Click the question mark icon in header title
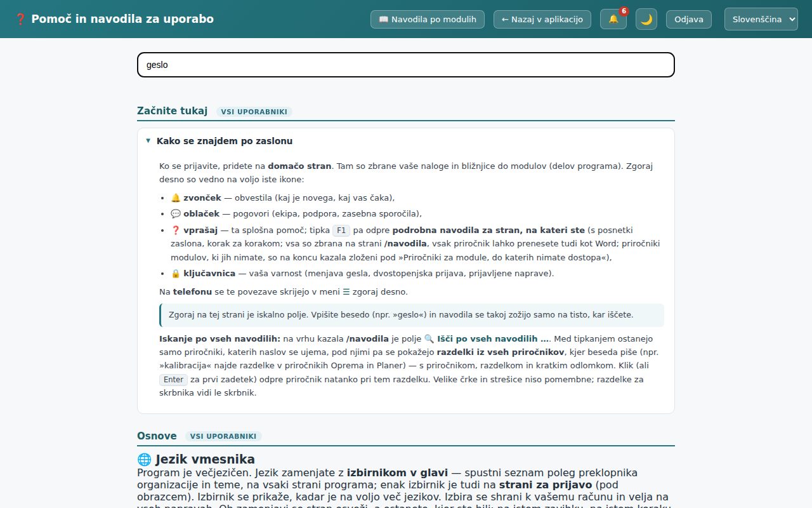 20,19
